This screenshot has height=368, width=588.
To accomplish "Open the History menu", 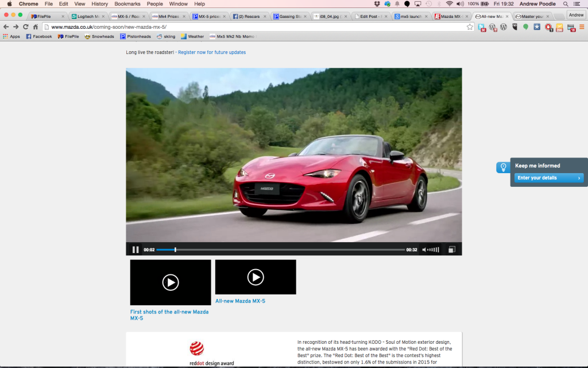I will tap(99, 4).
